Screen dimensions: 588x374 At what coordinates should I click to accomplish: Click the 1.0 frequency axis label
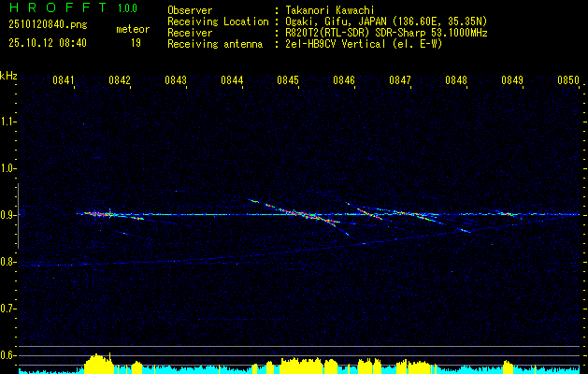[7, 168]
